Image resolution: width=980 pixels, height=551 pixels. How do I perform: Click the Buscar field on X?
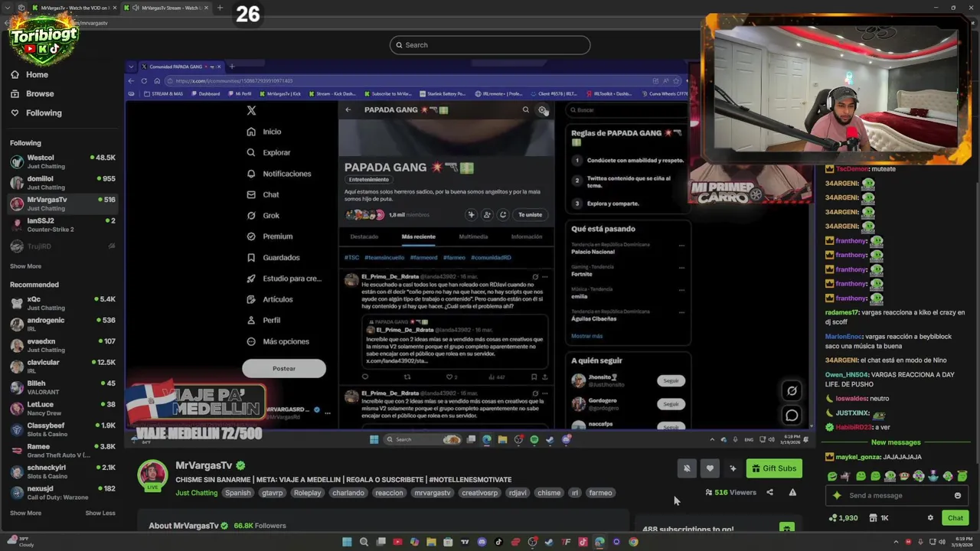[x=626, y=110]
